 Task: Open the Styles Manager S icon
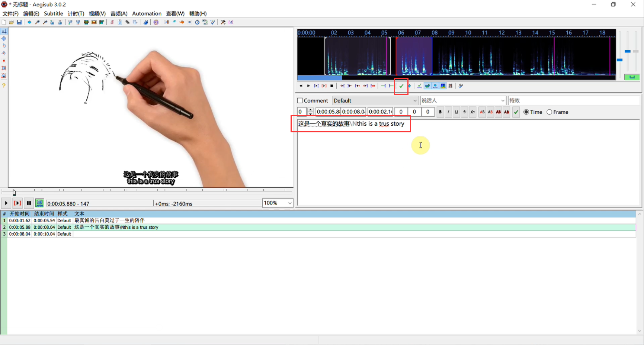(112, 22)
